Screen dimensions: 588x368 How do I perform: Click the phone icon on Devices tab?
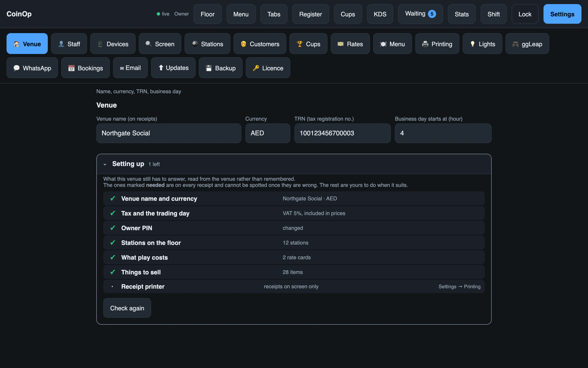tap(100, 44)
